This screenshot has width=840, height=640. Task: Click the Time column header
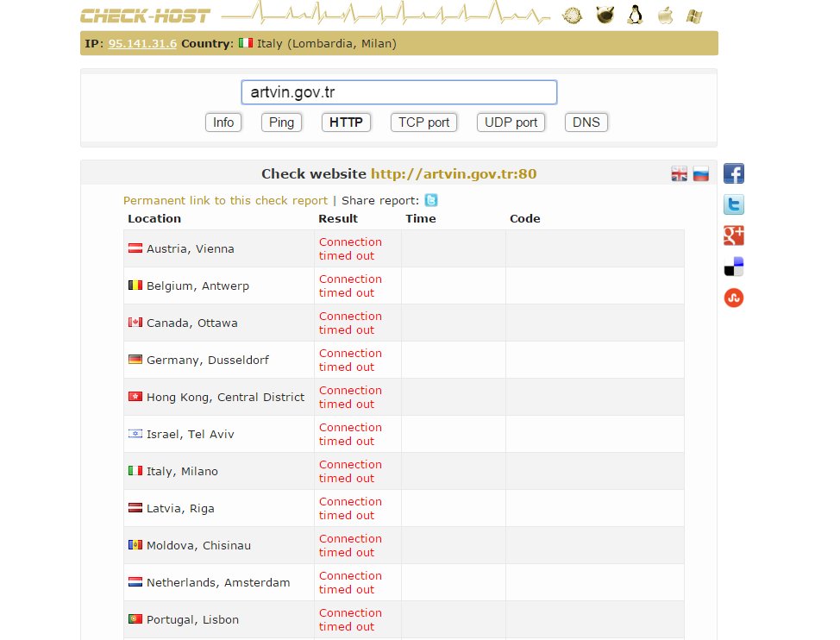[x=421, y=218]
